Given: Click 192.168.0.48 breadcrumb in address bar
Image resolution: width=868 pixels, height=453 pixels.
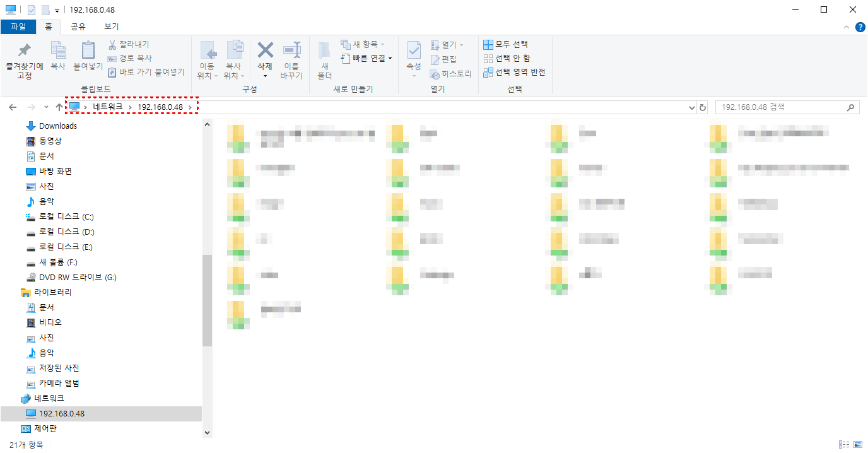Looking at the screenshot, I should (160, 107).
